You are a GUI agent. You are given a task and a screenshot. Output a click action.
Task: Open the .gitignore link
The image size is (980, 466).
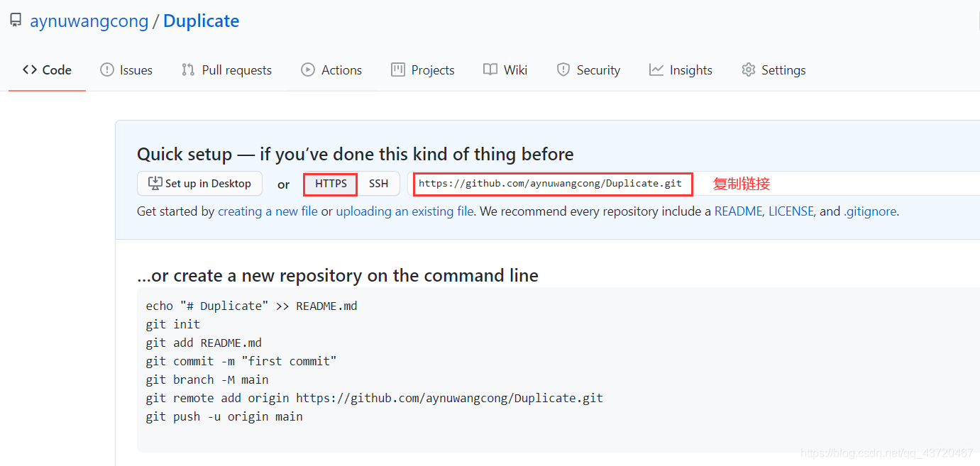[870, 211]
